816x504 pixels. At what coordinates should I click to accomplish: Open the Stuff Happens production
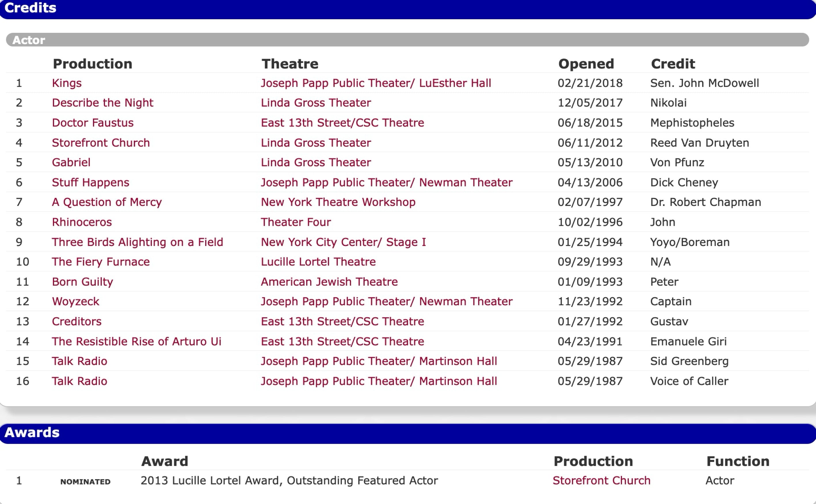pos(90,182)
